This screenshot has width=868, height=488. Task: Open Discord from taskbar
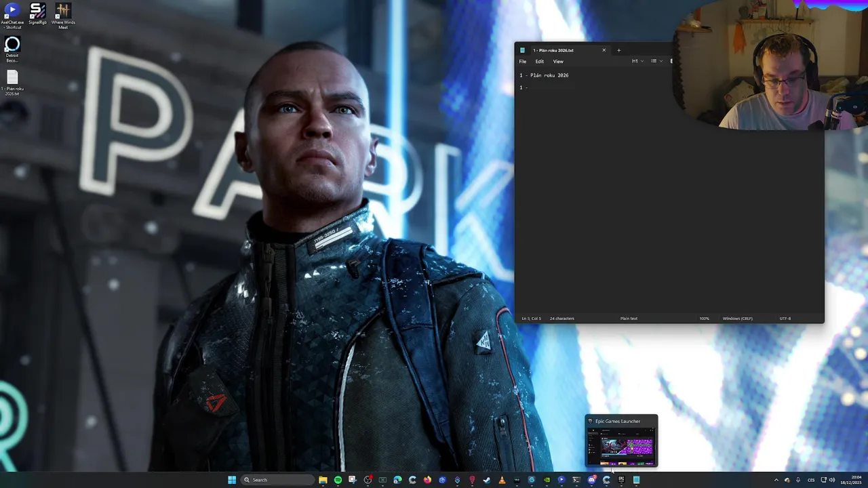(591, 480)
